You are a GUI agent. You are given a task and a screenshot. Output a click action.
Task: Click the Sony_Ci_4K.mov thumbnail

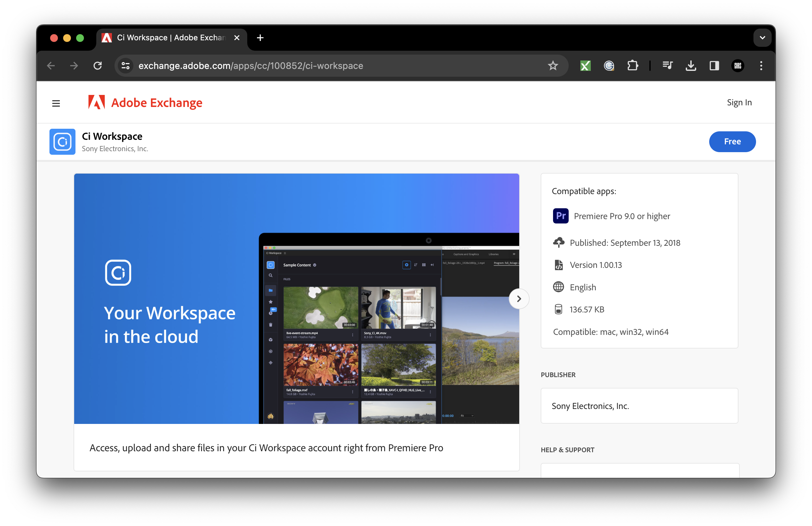[398, 307]
